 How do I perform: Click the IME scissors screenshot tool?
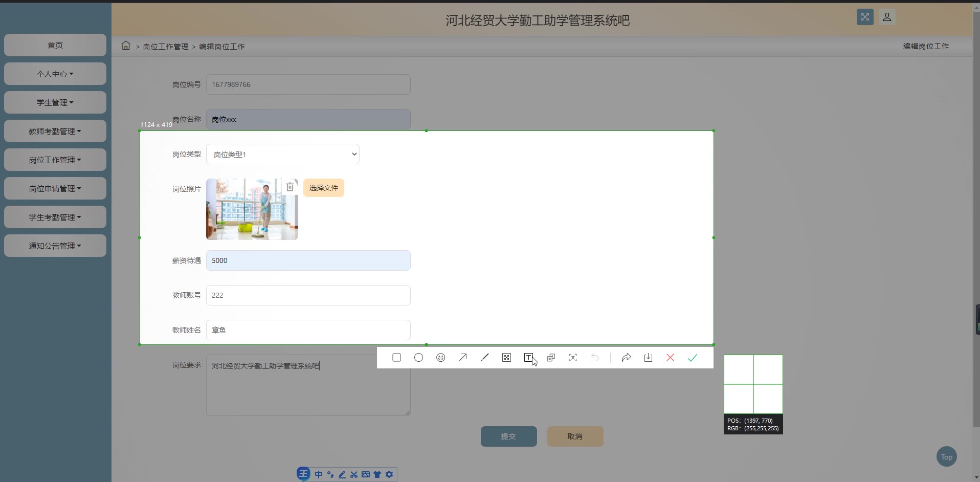tap(354, 474)
